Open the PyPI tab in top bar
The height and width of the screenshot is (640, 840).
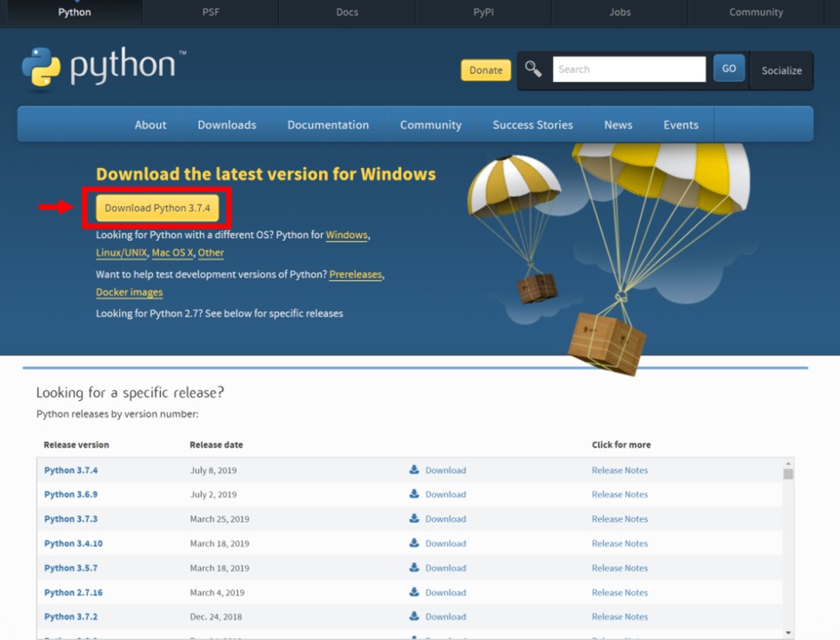(484, 12)
